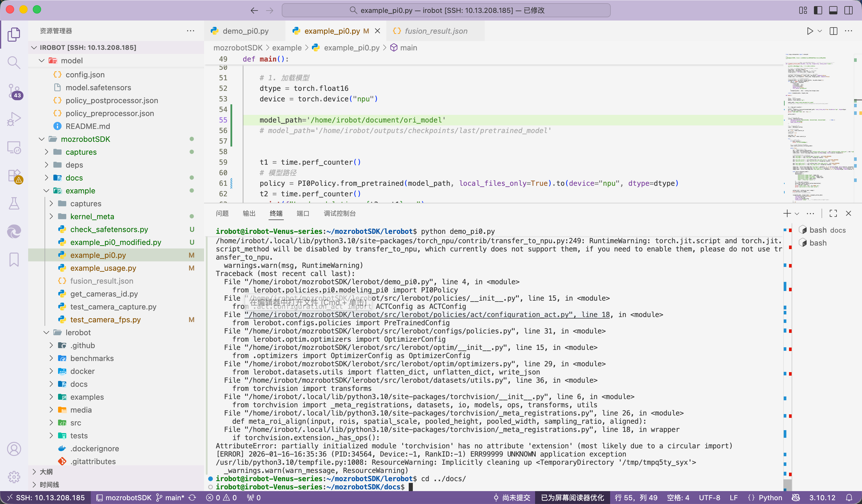Viewport: 862px width, 504px height.
Task: Toggle the primary sidebar layout button
Action: pyautogui.click(x=818, y=10)
